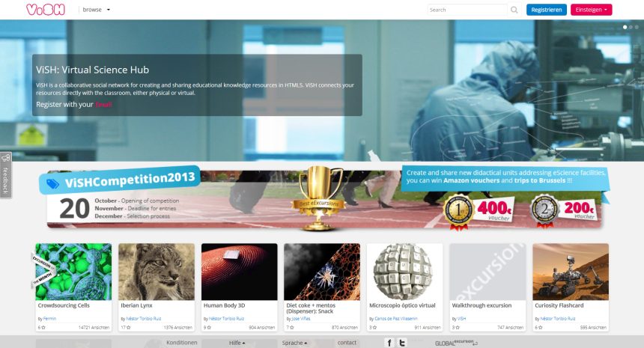Viewport: 644px width, 348px height.
Task: Open the Facebook icon in footer
Action: click(x=389, y=342)
